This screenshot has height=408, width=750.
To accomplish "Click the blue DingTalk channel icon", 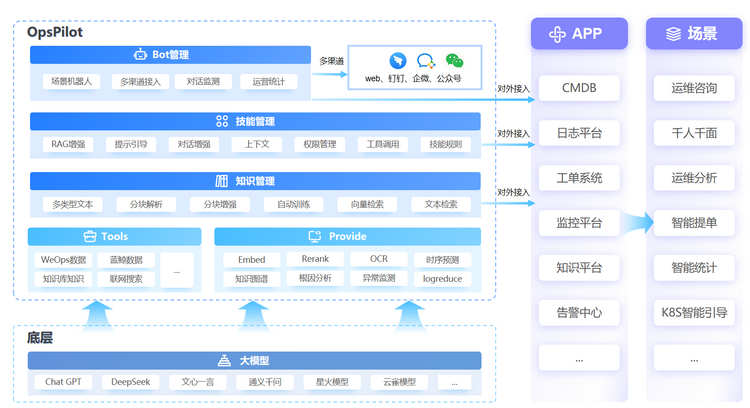I will (x=398, y=61).
